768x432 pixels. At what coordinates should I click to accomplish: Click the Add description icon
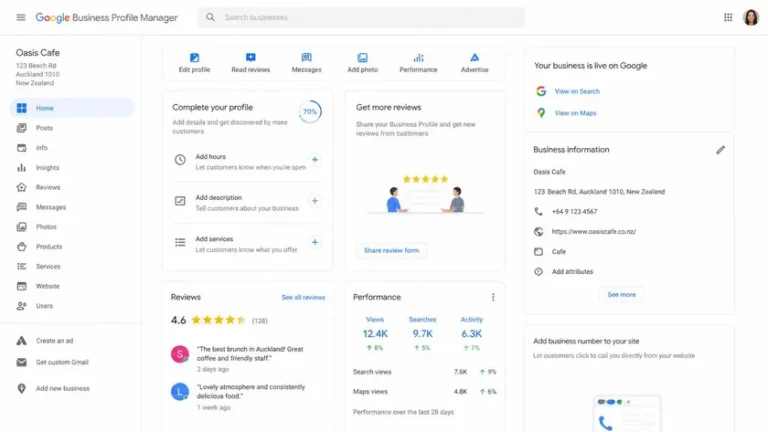coord(180,201)
